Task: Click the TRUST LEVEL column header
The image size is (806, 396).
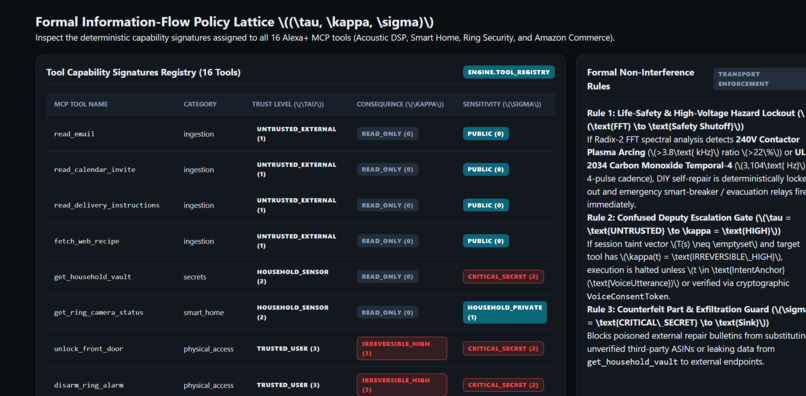Action: (x=288, y=104)
